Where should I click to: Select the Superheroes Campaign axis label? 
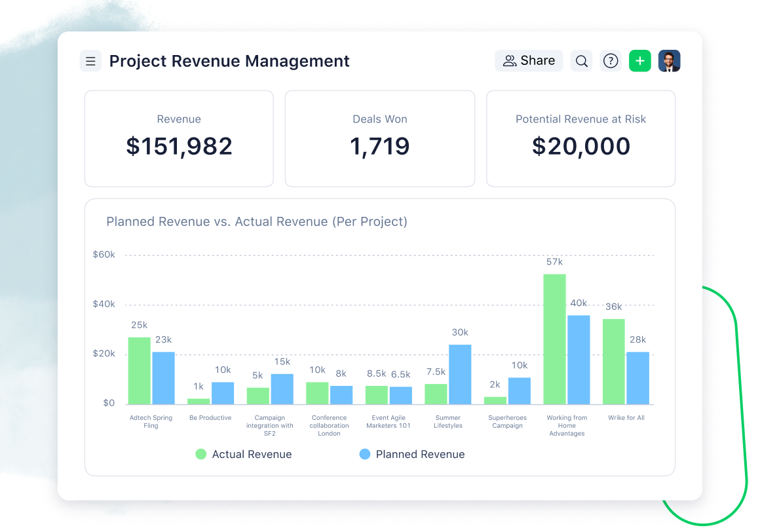(507, 421)
